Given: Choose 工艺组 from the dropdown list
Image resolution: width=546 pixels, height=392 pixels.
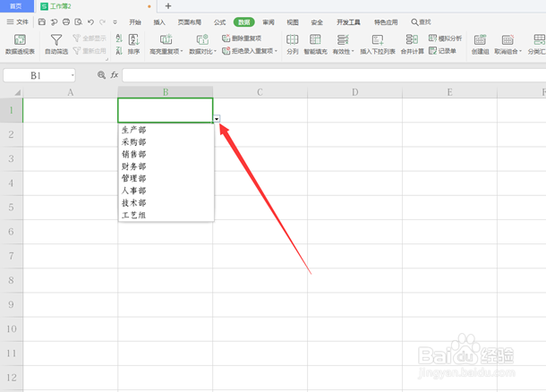Looking at the screenshot, I should pyautogui.click(x=166, y=215).
